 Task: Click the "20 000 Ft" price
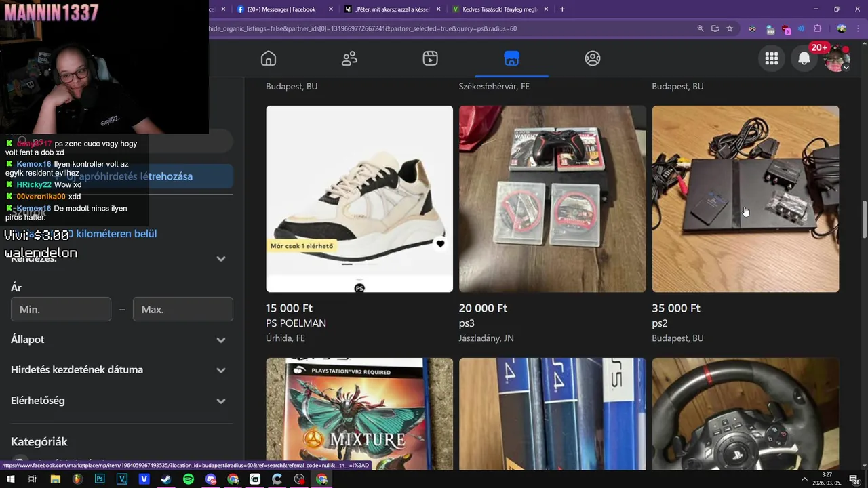pos(483,308)
